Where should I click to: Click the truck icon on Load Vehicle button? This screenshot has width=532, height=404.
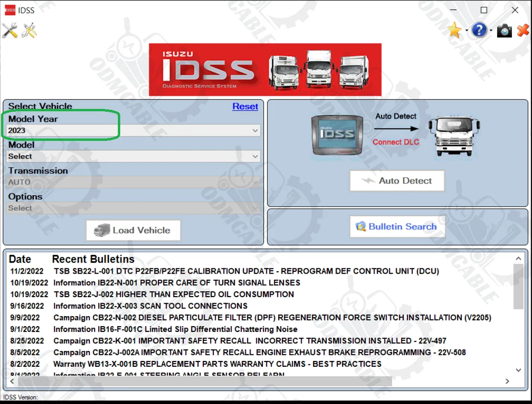pos(101,230)
